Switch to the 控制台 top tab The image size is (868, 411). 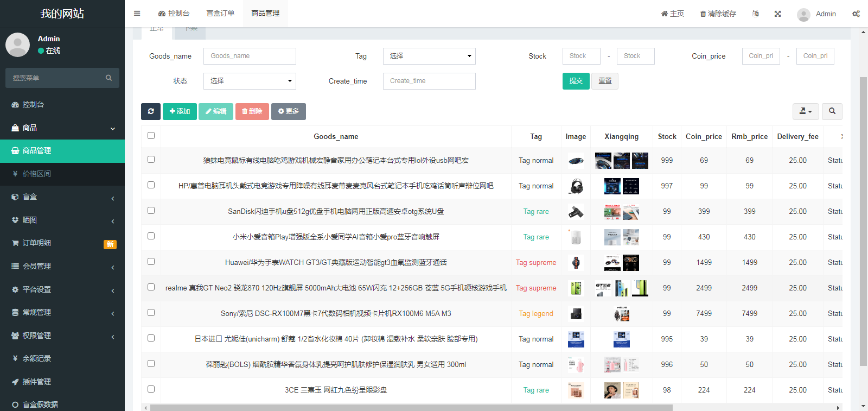pos(174,14)
